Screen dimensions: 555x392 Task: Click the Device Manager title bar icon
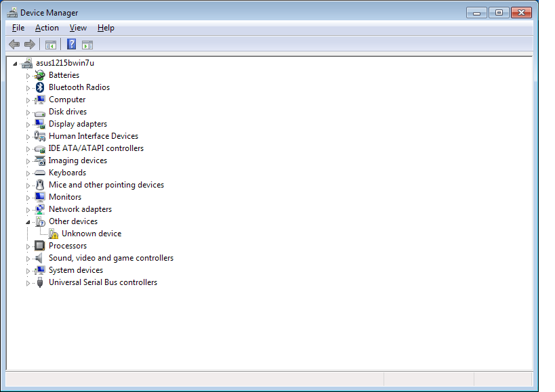coord(12,13)
